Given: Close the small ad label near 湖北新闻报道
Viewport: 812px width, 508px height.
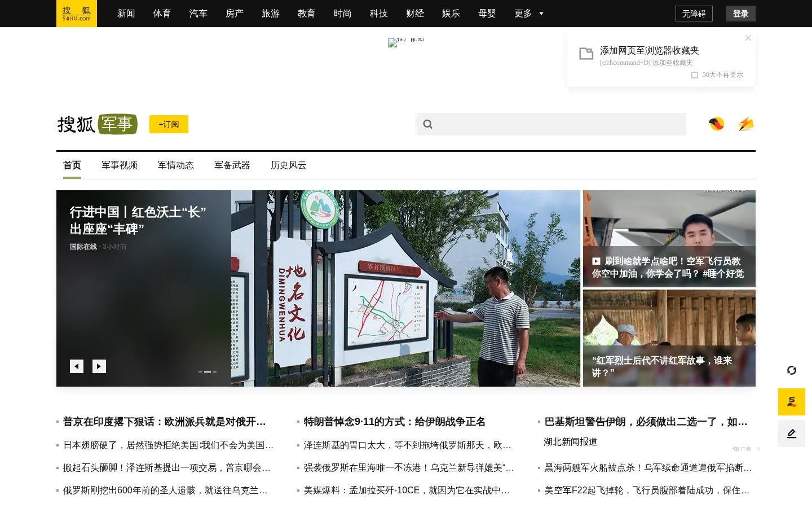Looking at the screenshot, I should pyautogui.click(x=758, y=449).
